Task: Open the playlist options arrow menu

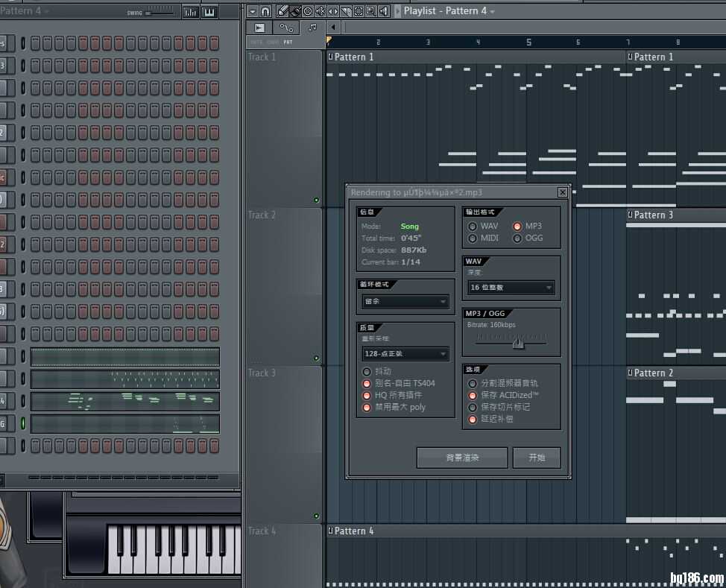Action: [252, 11]
